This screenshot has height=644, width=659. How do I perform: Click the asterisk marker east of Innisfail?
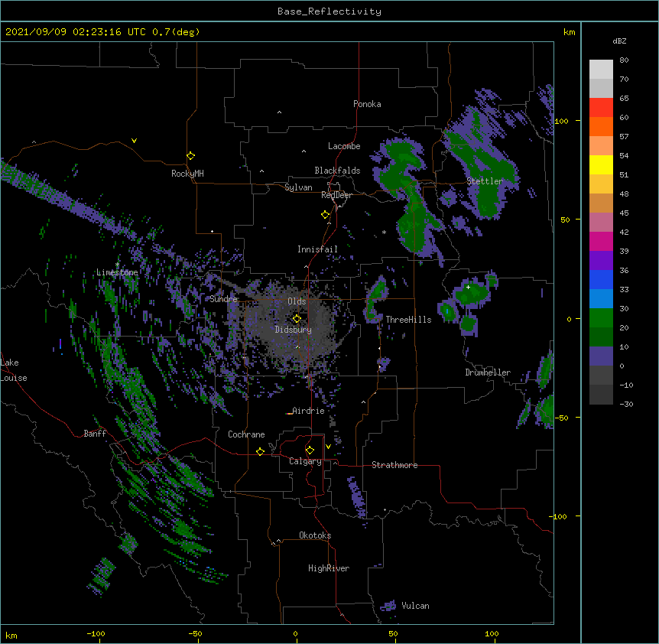(384, 232)
